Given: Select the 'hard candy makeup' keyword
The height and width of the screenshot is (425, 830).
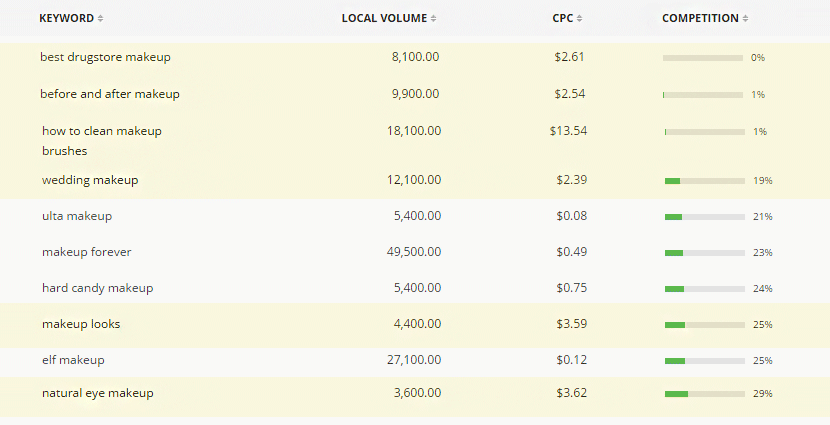Looking at the screenshot, I should 97,288.
